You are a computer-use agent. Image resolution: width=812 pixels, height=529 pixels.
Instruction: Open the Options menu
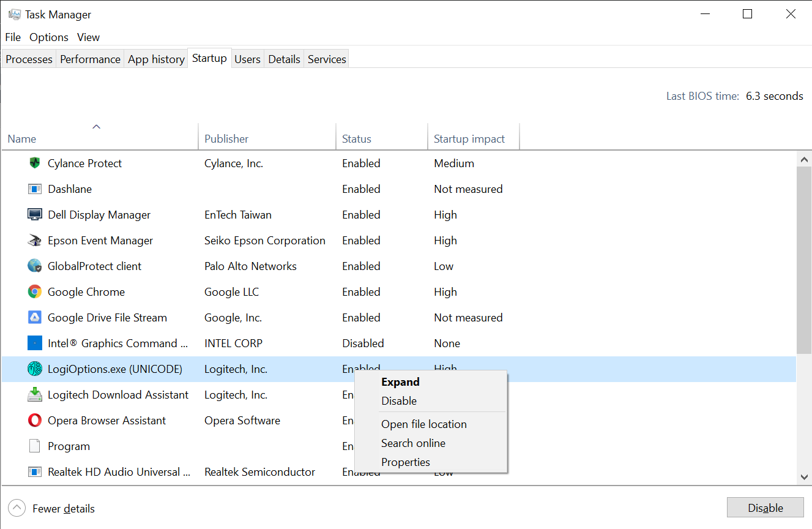[49, 37]
